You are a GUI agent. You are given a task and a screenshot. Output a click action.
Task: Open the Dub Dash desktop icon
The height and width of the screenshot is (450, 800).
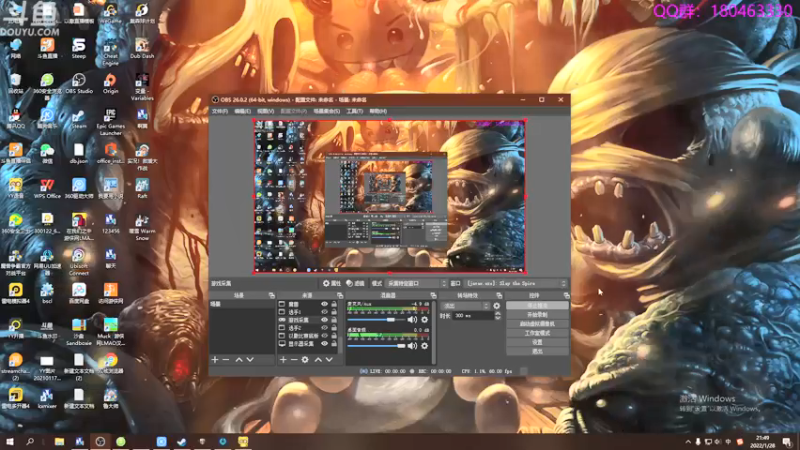(x=142, y=48)
